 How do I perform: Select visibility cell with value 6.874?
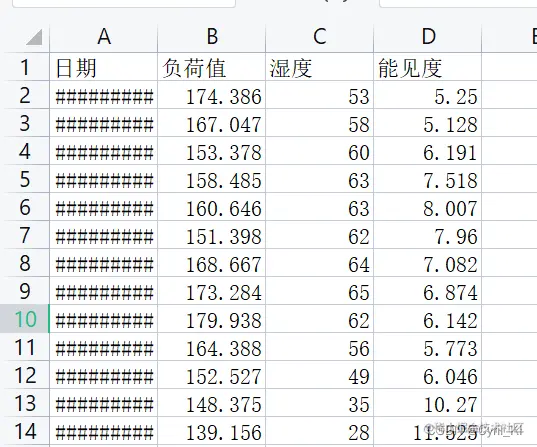click(x=427, y=291)
